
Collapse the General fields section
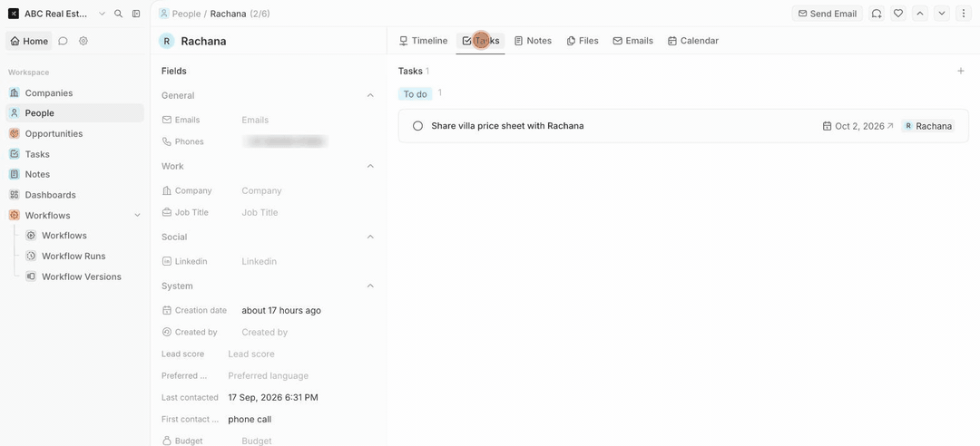coord(370,95)
